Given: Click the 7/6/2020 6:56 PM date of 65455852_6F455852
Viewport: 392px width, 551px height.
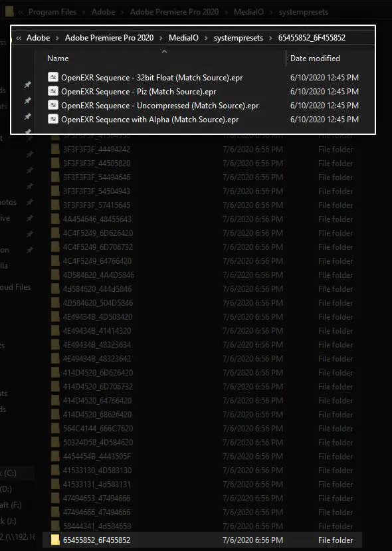Looking at the screenshot, I should click(253, 540).
